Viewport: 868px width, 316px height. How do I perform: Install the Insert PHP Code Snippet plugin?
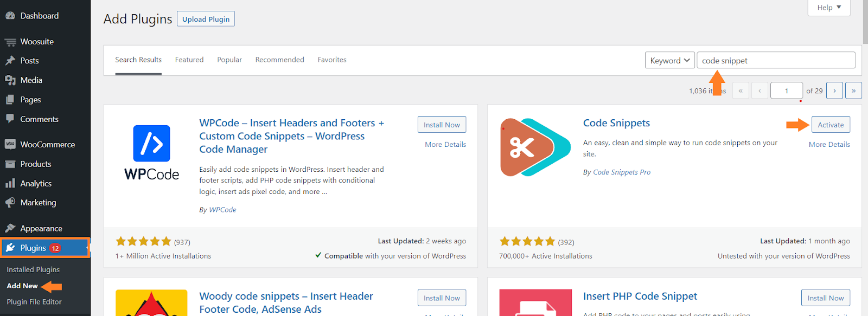click(x=826, y=298)
